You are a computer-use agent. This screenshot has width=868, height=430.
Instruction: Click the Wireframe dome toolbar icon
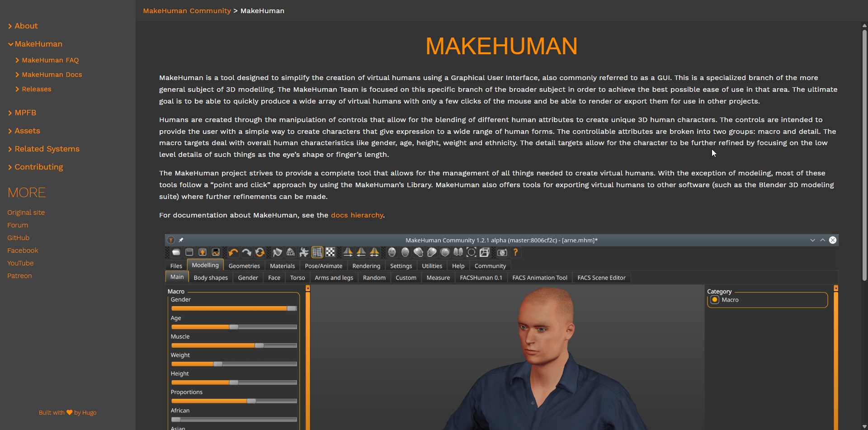tap(291, 252)
